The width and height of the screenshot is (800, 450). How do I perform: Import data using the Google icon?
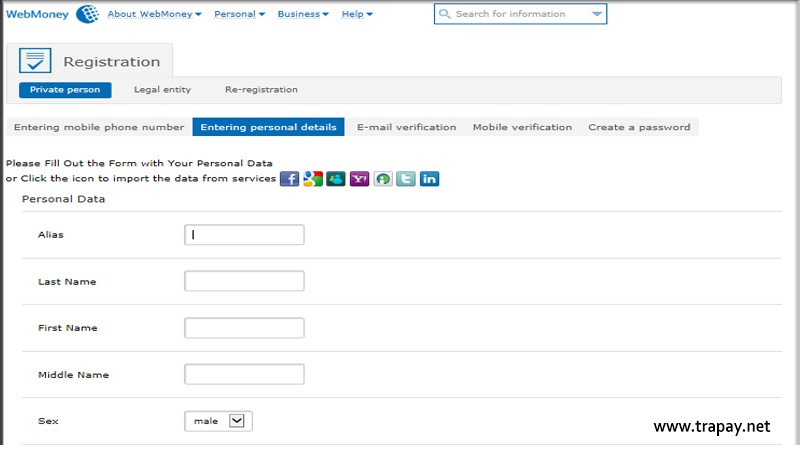[x=313, y=179]
